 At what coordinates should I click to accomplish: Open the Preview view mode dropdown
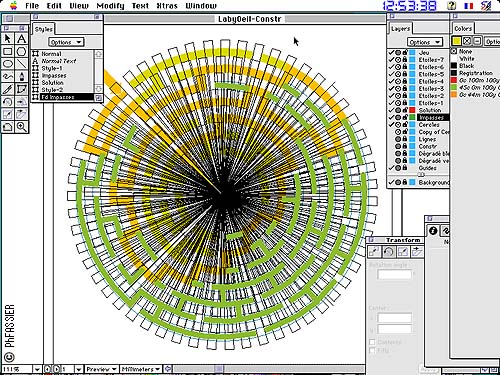coord(101,369)
